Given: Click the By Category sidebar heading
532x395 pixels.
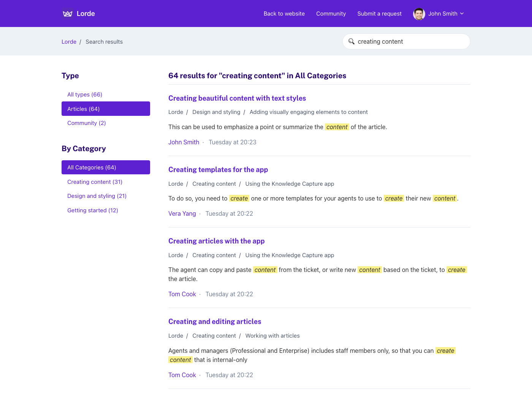Looking at the screenshot, I should (84, 149).
